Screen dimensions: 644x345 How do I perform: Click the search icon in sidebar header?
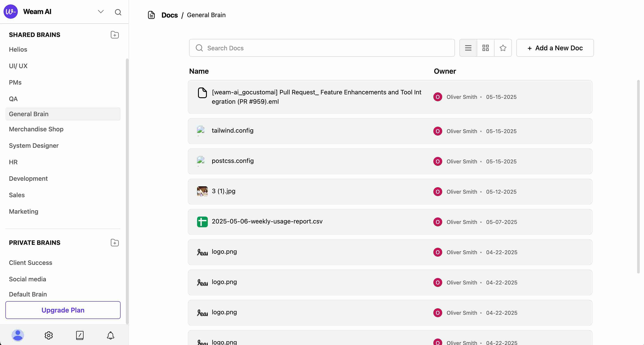coord(118,12)
